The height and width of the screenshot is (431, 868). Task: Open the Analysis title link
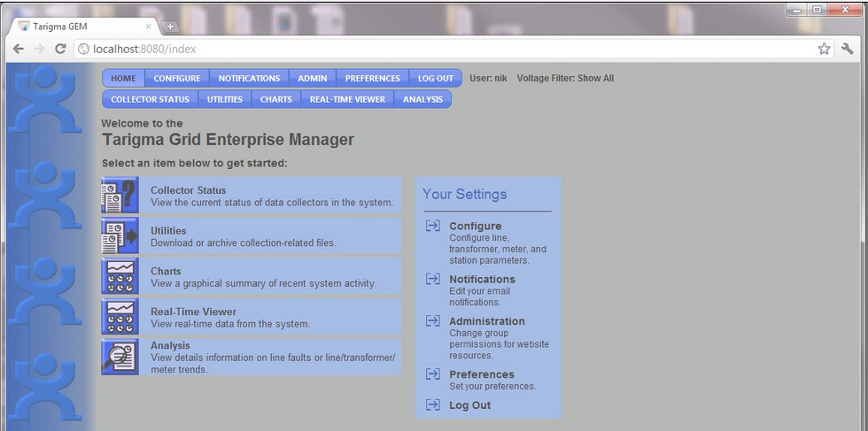point(170,345)
